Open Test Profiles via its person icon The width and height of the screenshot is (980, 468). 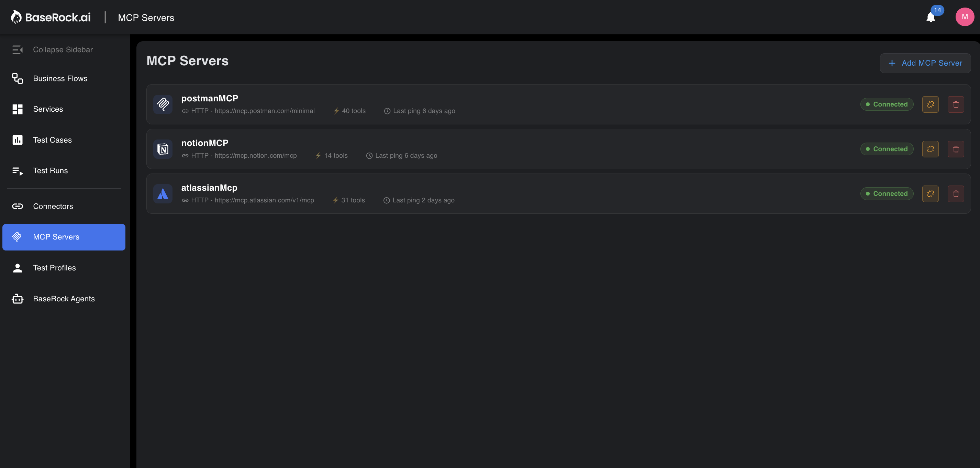click(18, 267)
